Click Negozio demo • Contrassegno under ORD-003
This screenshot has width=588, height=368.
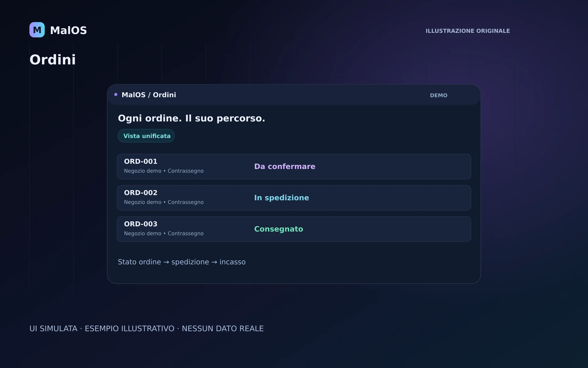click(x=164, y=233)
